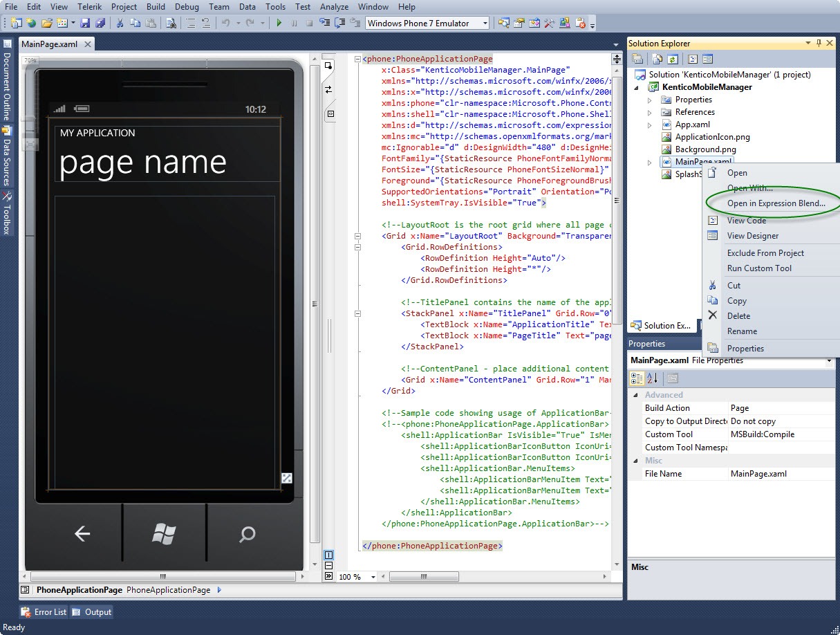This screenshot has height=635, width=840.
Task: Collapse the Misc properties category
Action: (x=636, y=461)
